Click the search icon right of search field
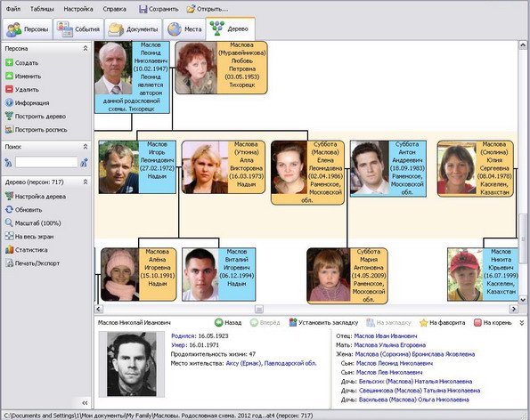 click(84, 163)
